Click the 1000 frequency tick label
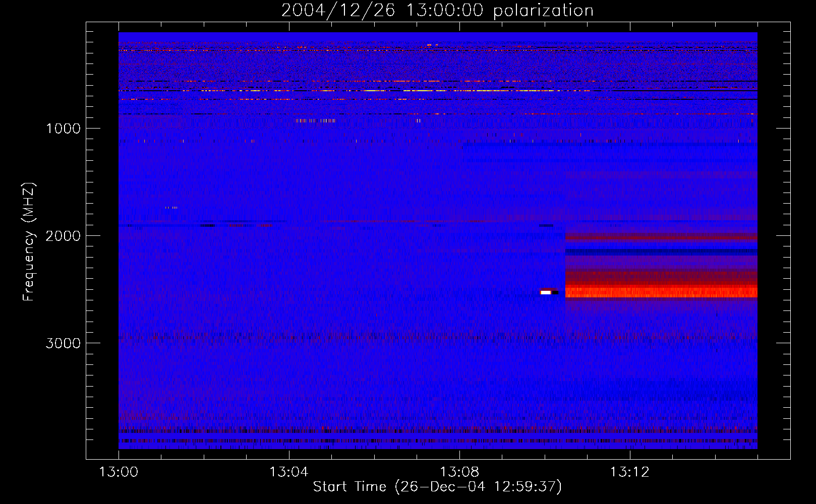816x504 pixels. 63,129
